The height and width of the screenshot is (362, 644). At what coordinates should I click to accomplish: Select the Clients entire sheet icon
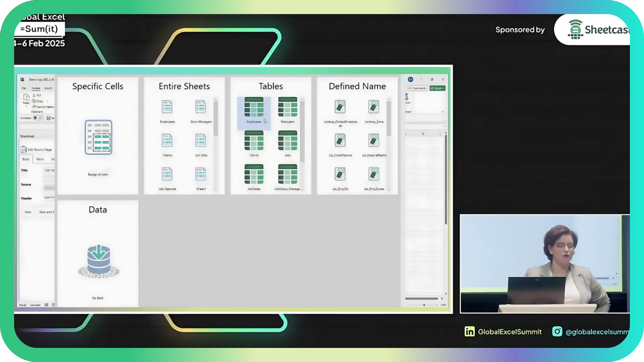point(167,140)
